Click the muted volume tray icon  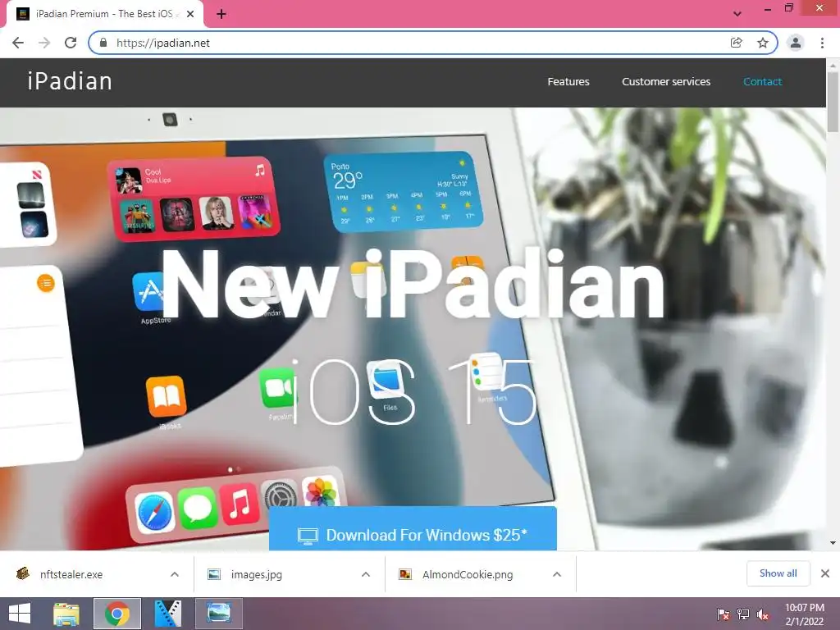tap(763, 614)
